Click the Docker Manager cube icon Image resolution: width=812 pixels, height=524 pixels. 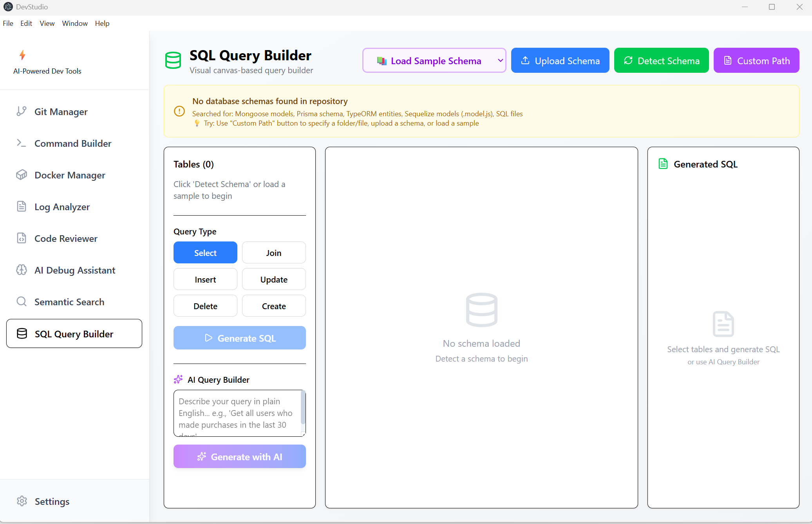(x=22, y=175)
